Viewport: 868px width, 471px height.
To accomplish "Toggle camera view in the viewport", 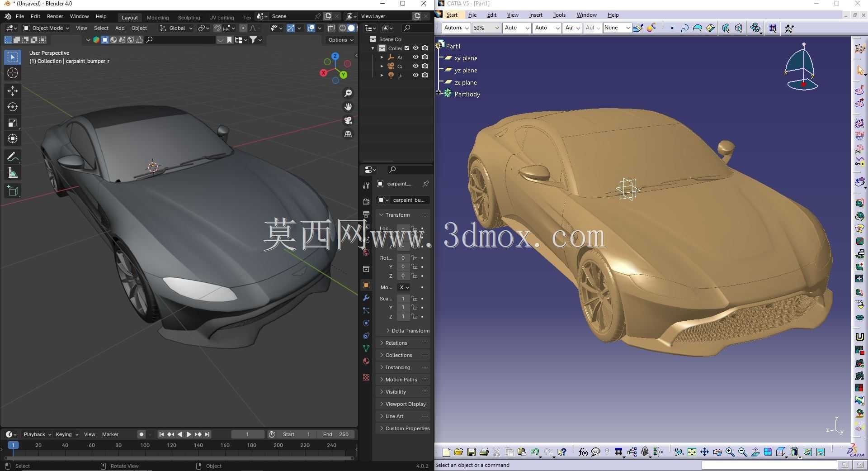I will [x=348, y=120].
